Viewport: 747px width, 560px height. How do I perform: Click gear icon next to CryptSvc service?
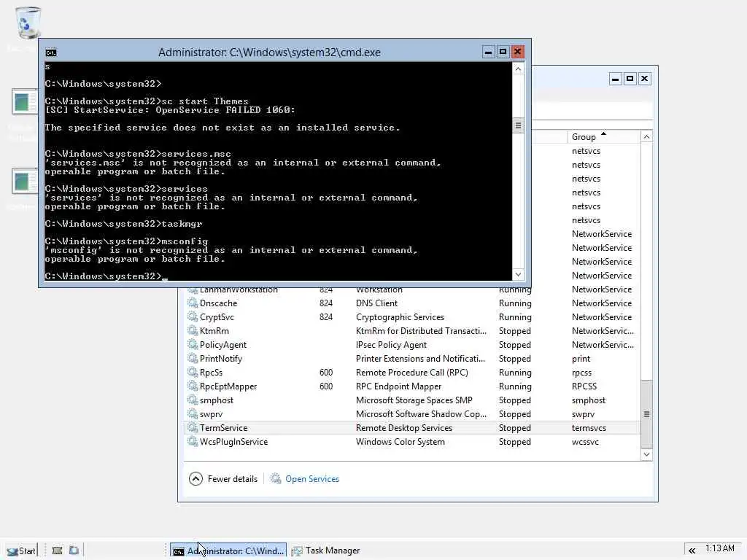193,316
